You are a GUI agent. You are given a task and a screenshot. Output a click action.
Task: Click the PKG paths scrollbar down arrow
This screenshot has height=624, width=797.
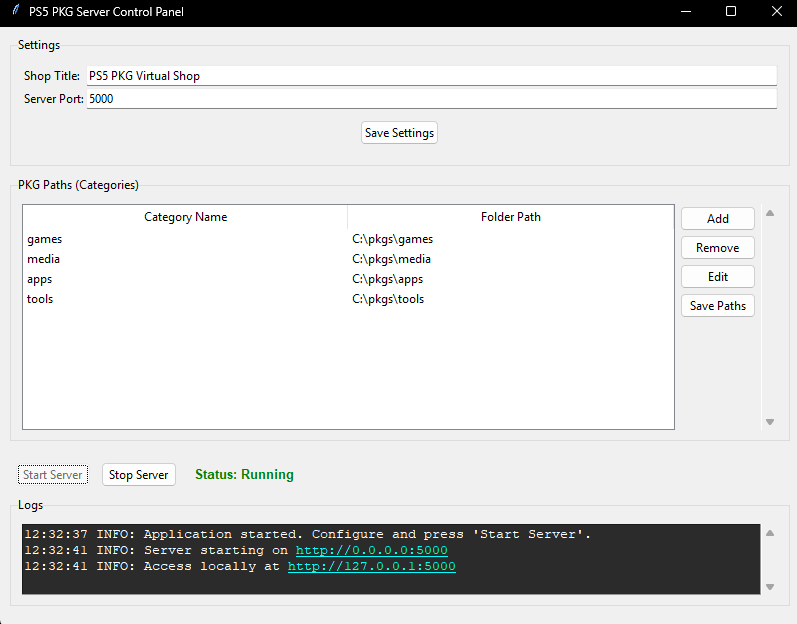click(x=769, y=422)
